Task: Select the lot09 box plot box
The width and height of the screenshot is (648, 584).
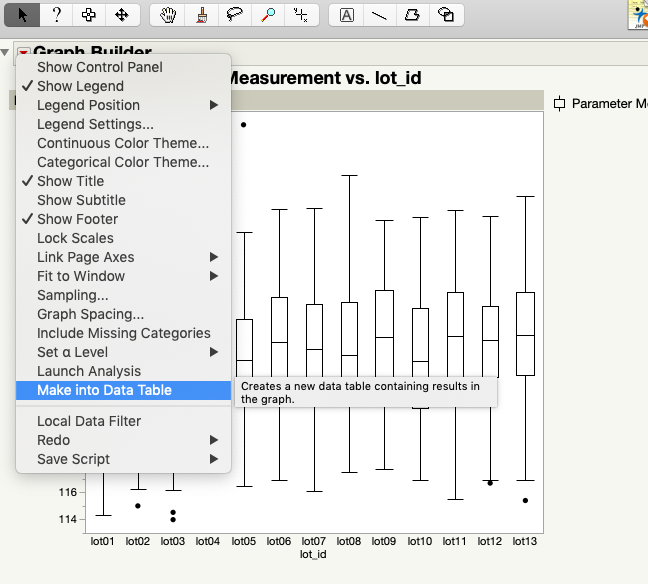Action: click(x=384, y=334)
